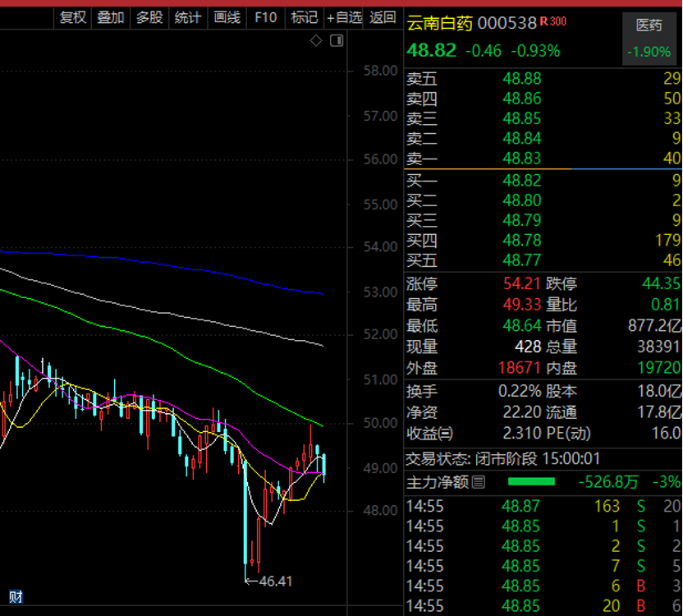Click the stock name 云南白药
Viewport: 683px width, 616px height.
(x=439, y=23)
